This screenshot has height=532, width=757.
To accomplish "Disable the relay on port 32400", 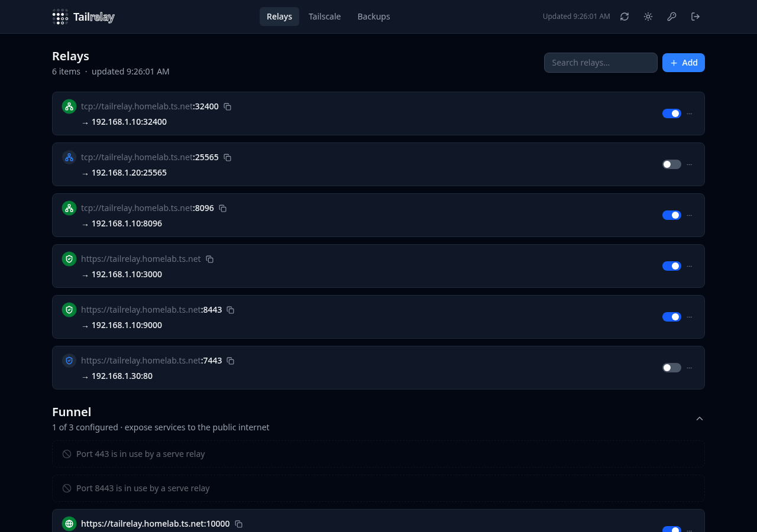I will (672, 113).
